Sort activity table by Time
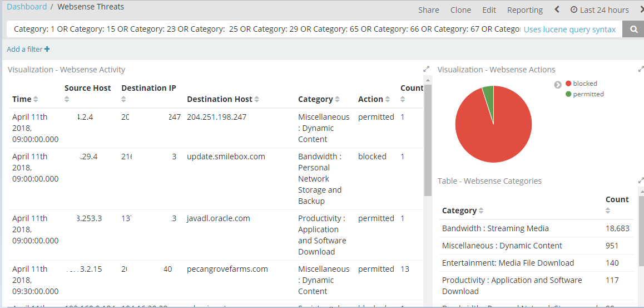This screenshot has width=644, height=308. 36,100
